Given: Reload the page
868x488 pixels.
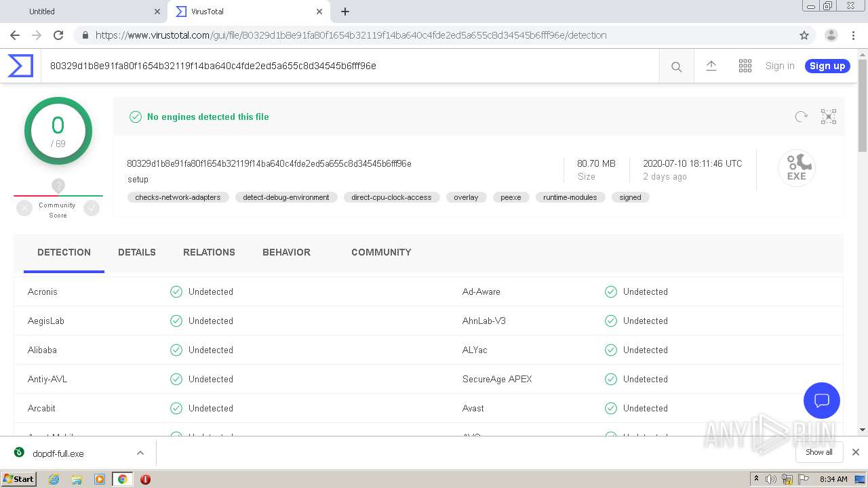Looking at the screenshot, I should click(58, 35).
